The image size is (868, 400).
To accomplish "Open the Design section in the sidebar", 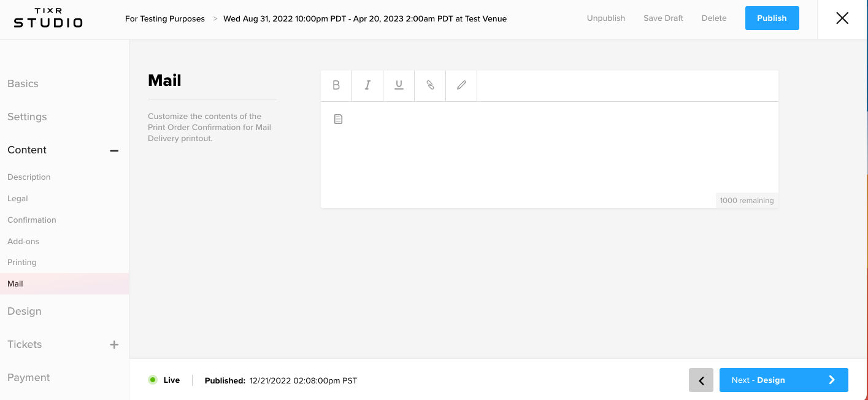I will 25,311.
